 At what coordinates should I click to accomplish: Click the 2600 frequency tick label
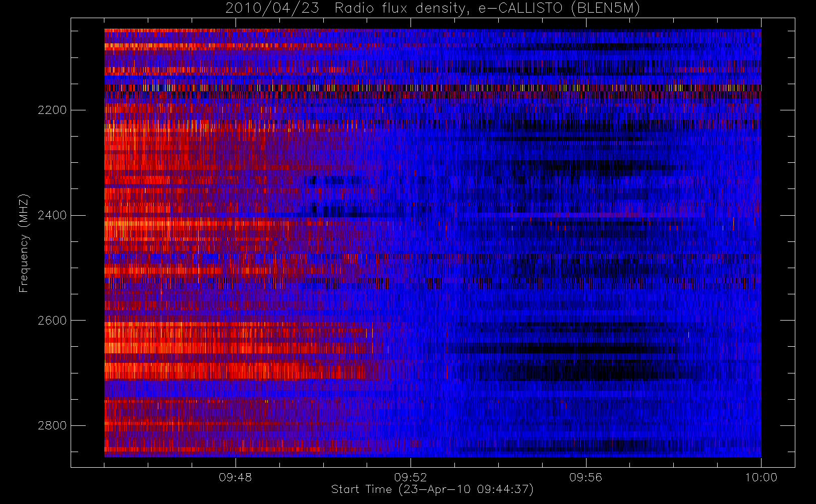point(52,321)
